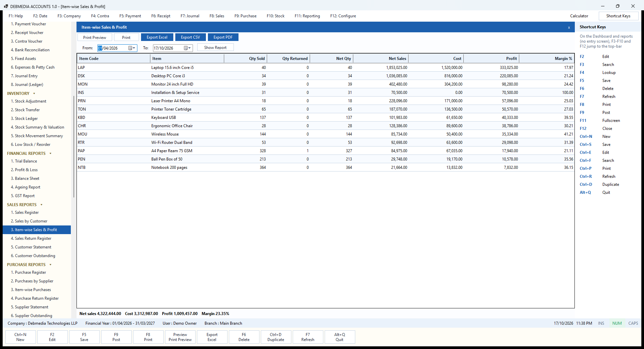This screenshot has width=644, height=349.
Task: Click the Alt+Q Quit bottom button
Action: coord(340,337)
